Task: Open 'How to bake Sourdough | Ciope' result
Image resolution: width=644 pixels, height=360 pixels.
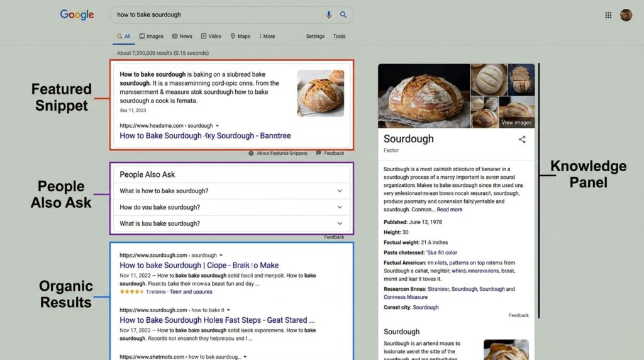Action: tap(199, 265)
